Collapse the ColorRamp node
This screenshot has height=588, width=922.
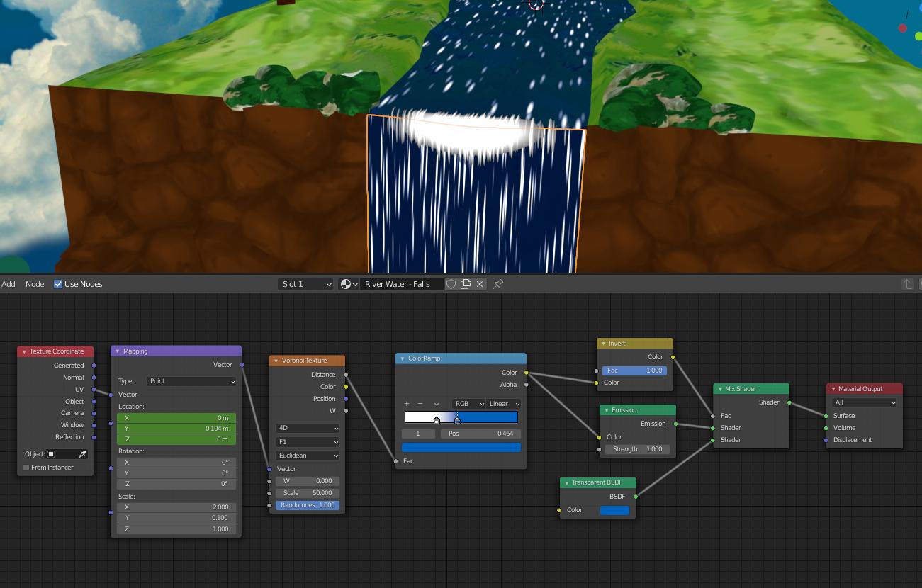point(402,358)
